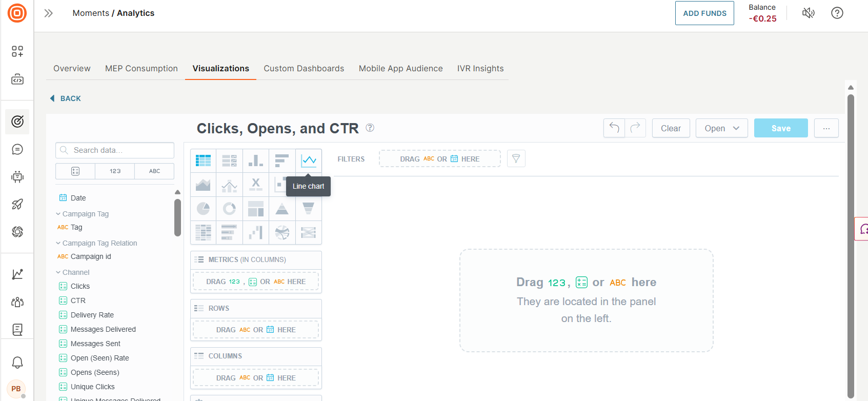Redo the last undone change
Screen dimensions: 868x401
(x=635, y=128)
